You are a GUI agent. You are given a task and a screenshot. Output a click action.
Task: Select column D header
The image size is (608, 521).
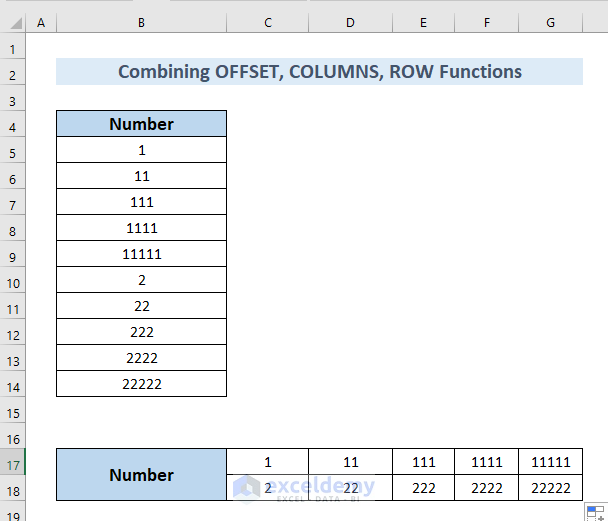point(351,23)
